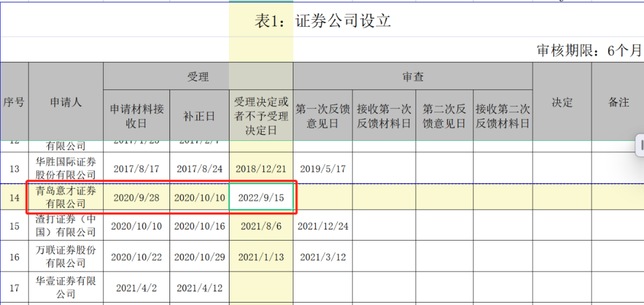Click row number 17 cell
Viewport: 644px width, 305px height.
[x=14, y=287]
